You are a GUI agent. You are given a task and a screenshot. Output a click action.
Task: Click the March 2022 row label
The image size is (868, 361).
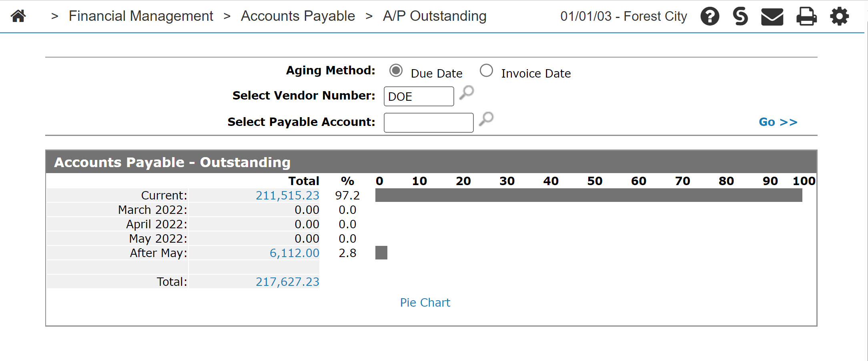tap(152, 210)
